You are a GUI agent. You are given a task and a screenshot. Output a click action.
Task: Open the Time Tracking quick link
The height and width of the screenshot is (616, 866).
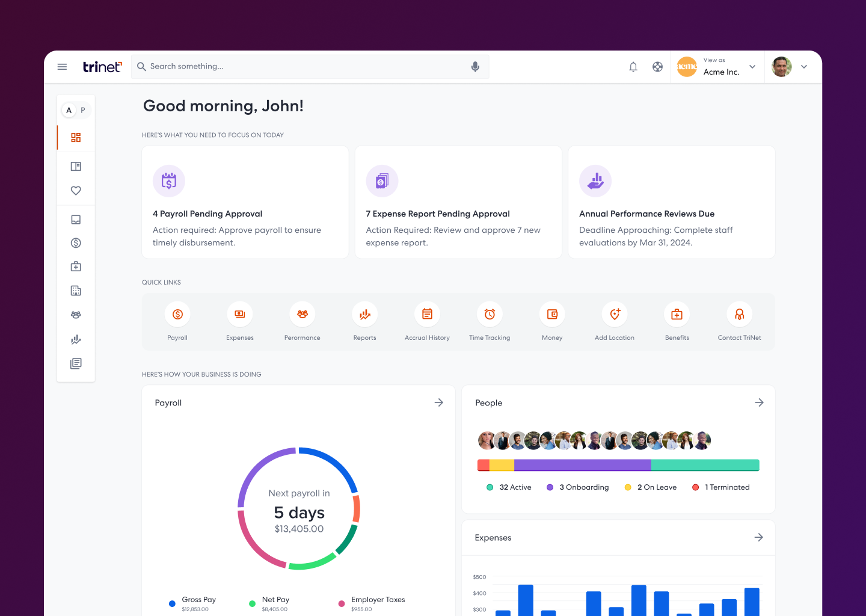[490, 315]
